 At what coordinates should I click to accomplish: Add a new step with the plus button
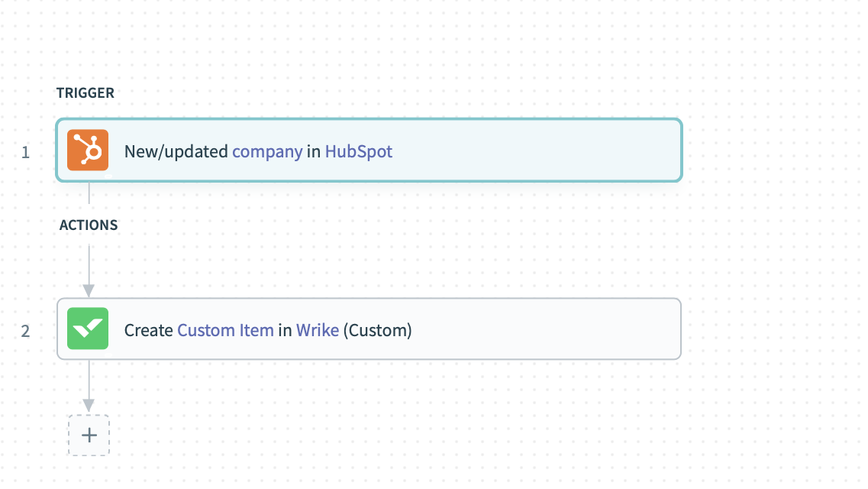(89, 435)
